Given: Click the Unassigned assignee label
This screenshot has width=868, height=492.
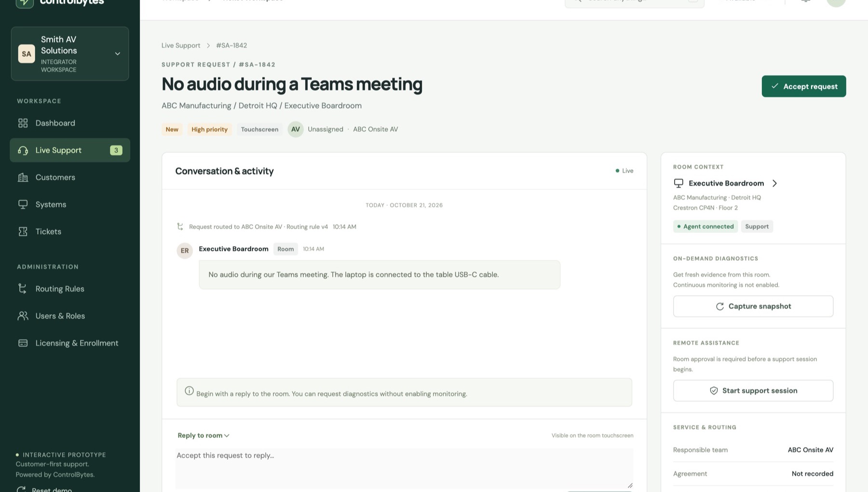Looking at the screenshot, I should point(325,129).
